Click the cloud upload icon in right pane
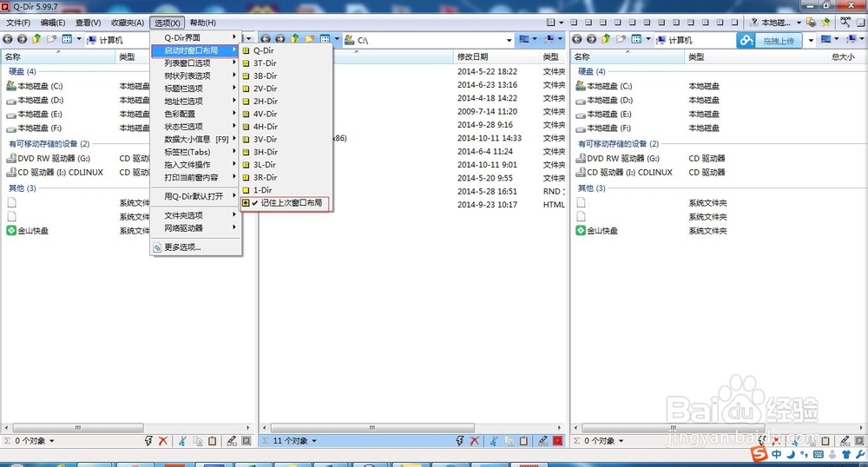Screen dimensions: 868x467 [746, 41]
